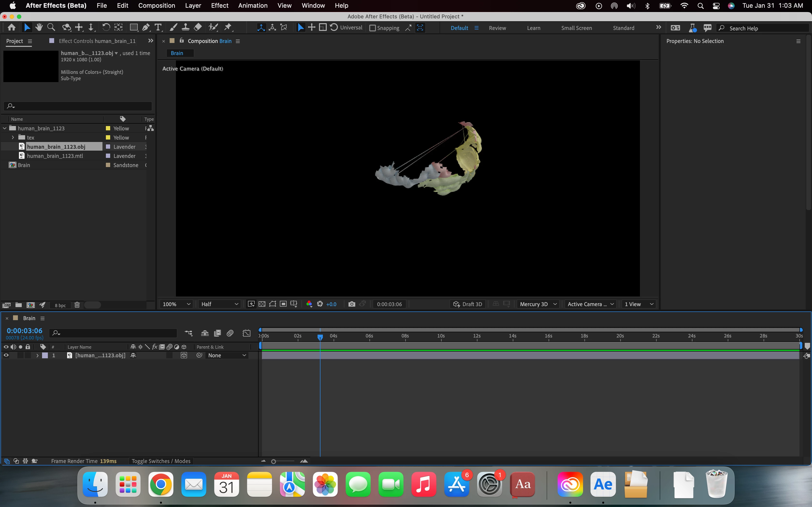
Task: Open the Composition menu
Action: (156, 6)
